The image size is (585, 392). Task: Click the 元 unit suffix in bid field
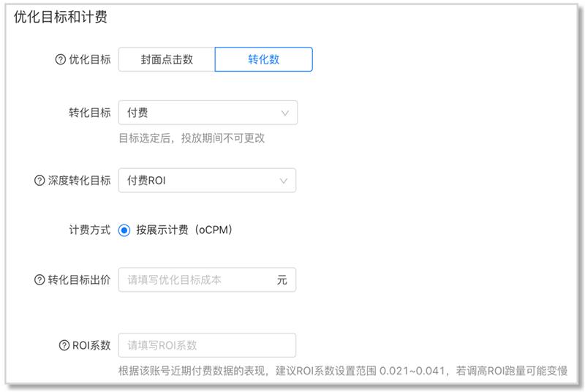tap(282, 280)
